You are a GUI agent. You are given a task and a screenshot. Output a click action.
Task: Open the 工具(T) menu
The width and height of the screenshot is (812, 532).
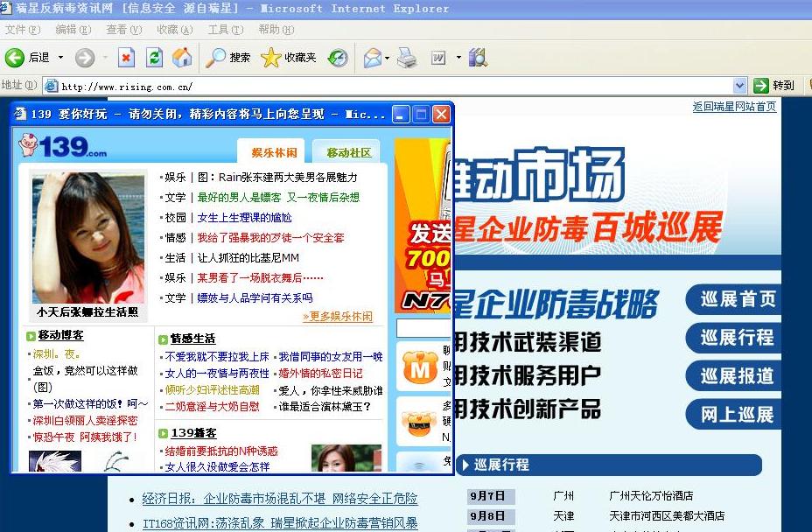225,30
